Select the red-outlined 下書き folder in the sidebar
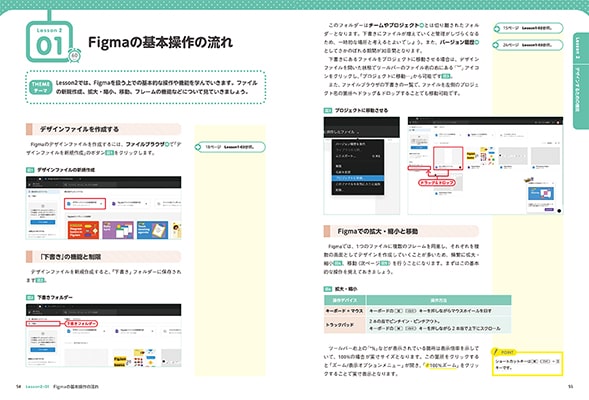Image resolution: width=589 pixels, height=400 pixels. coord(43,323)
